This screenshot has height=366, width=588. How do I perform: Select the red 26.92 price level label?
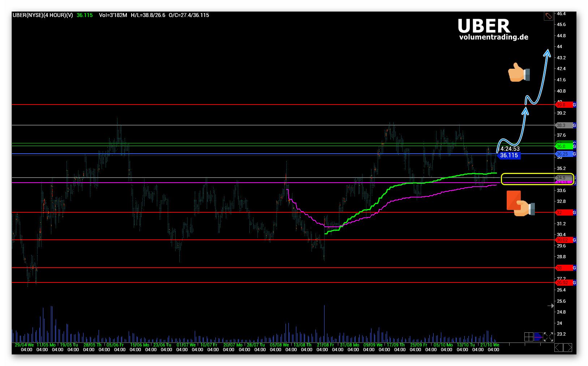(x=563, y=283)
